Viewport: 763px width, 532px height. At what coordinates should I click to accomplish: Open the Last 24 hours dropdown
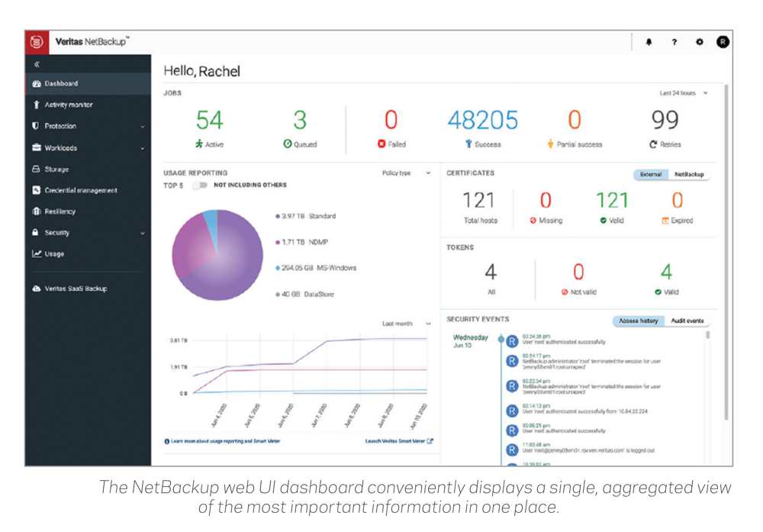pos(684,93)
